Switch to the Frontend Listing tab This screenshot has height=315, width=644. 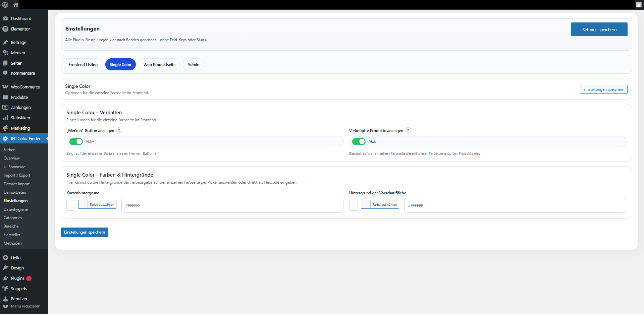tap(83, 65)
